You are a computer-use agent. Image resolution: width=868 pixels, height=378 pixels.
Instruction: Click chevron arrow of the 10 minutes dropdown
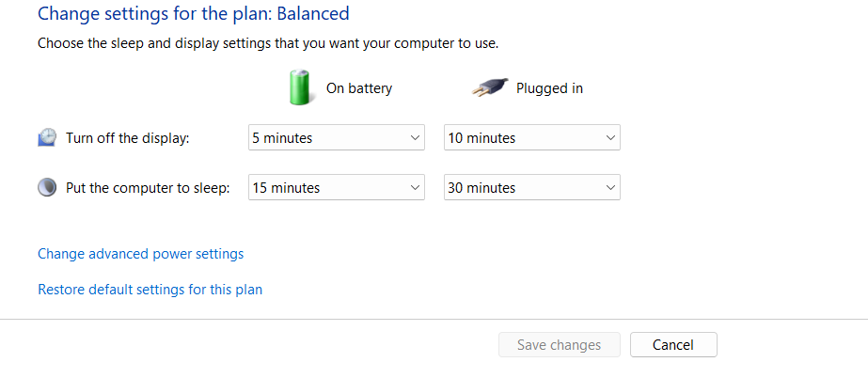(x=610, y=138)
